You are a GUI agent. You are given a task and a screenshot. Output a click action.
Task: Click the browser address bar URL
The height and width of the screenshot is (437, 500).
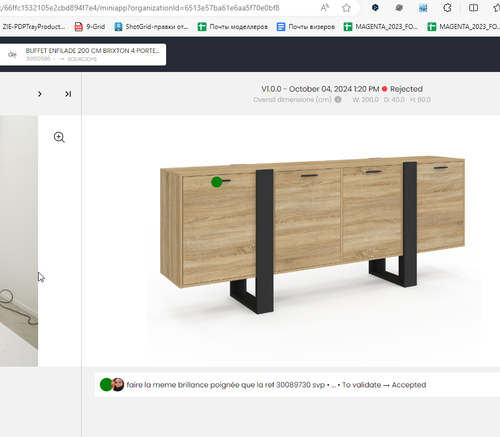point(140,8)
